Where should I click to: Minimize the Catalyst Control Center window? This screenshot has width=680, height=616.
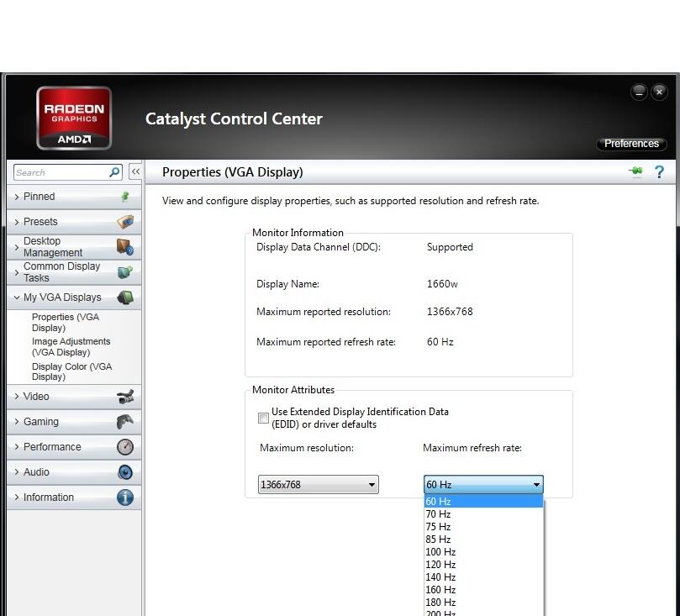coord(639,92)
